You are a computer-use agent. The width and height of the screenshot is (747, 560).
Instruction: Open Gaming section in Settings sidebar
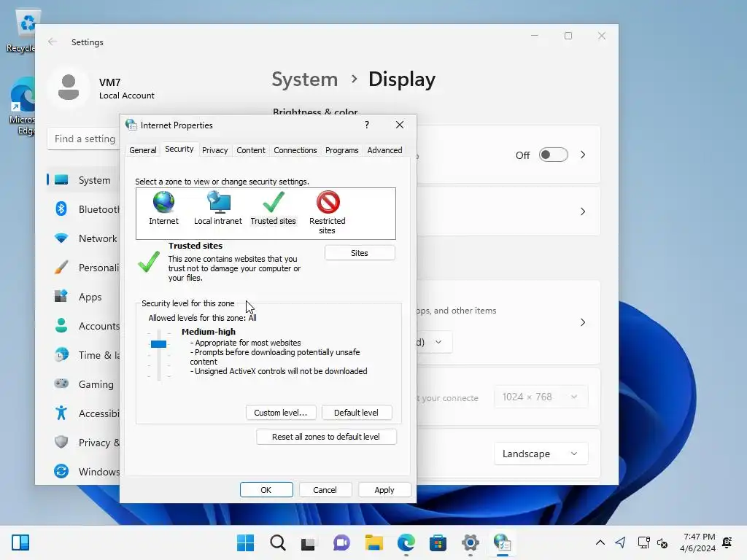(83, 384)
